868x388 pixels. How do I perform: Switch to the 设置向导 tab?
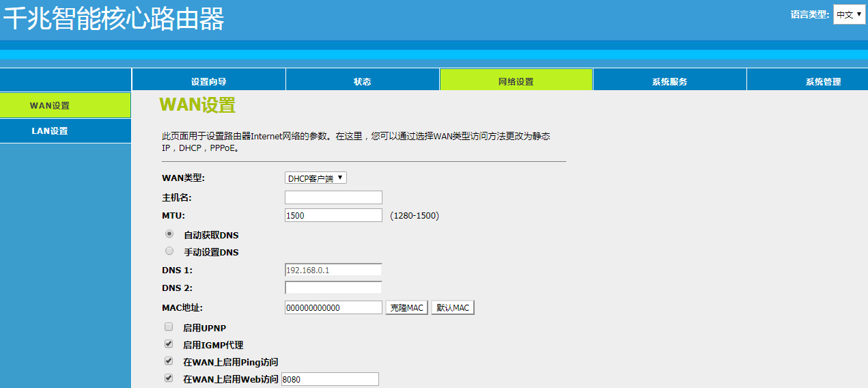(208, 81)
